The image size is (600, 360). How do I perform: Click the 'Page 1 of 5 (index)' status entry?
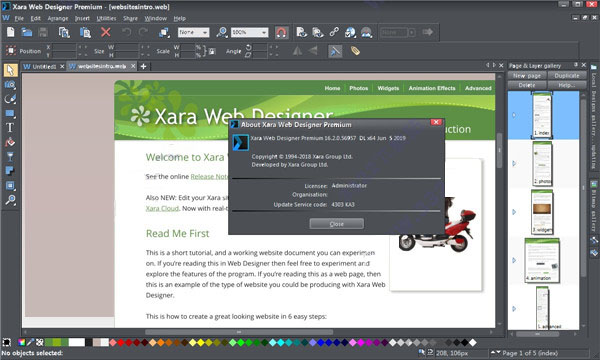coord(530,353)
